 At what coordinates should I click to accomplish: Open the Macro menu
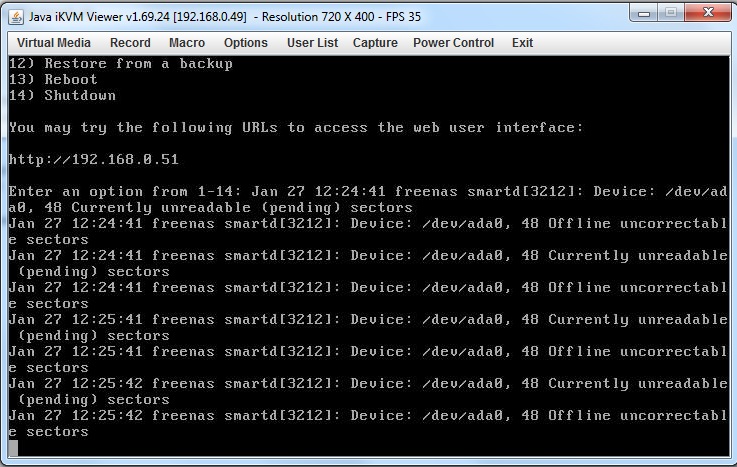point(187,43)
